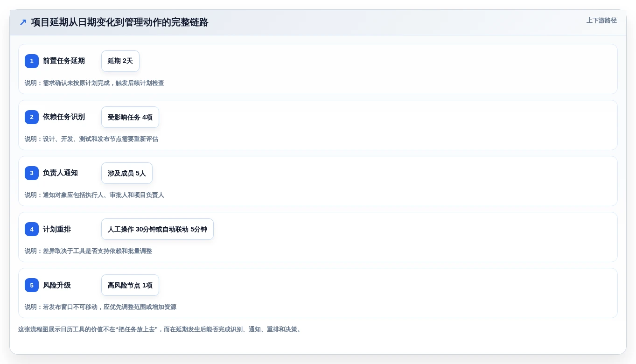This screenshot has height=364, width=636.
Task: Click the 高风险节点 1项 chip
Action: (130, 285)
